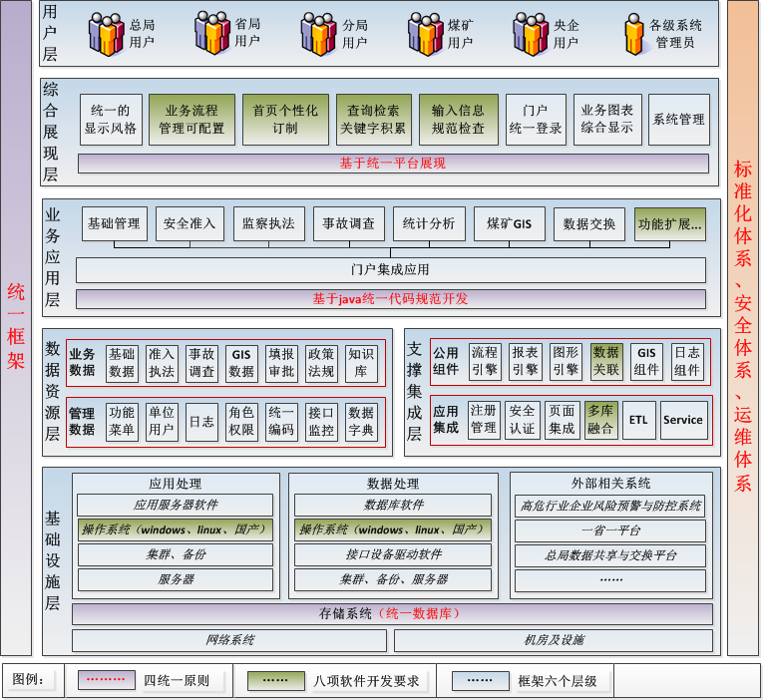Select the 基础管理 module box

click(x=114, y=224)
